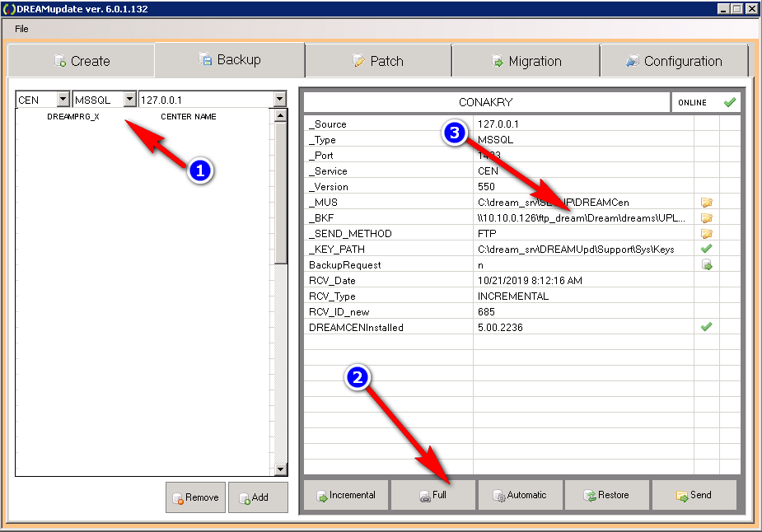Open the folder icon in the _SEND_METHOD row
Image resolution: width=762 pixels, height=532 pixels.
pyautogui.click(x=707, y=234)
